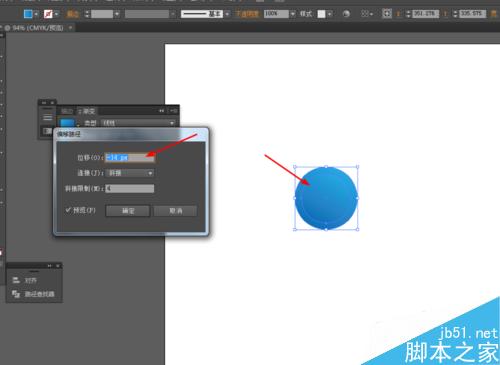
Task: Adjust the stroke weight stepper arrows
Action: tap(87, 14)
